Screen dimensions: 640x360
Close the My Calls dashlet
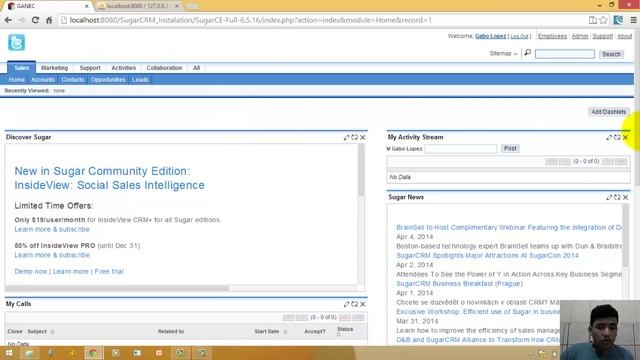point(362,304)
